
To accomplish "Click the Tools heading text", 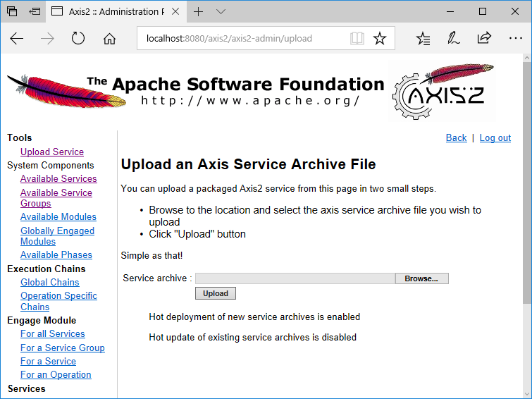I will [19, 138].
